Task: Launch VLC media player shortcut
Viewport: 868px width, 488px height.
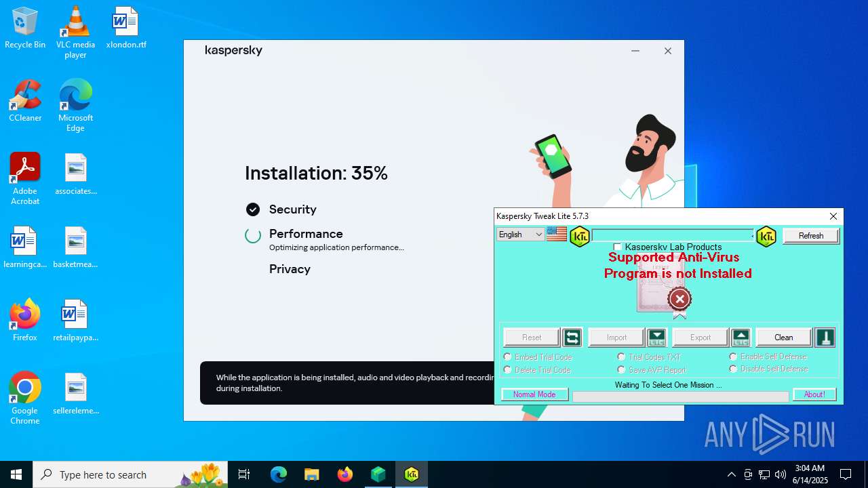Action: (75, 33)
